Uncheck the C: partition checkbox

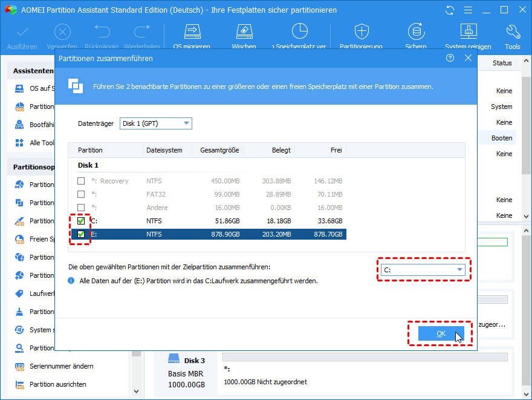[81, 221]
